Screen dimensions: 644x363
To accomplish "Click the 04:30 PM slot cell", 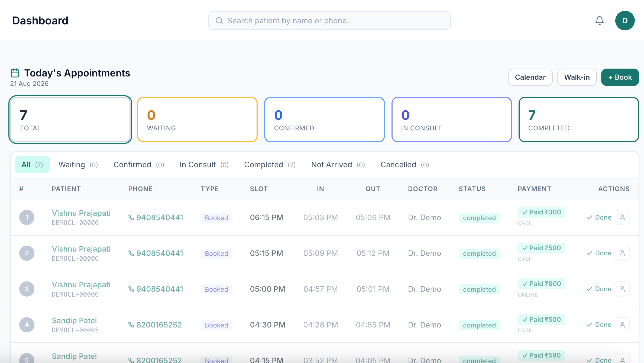I will pyautogui.click(x=268, y=325).
